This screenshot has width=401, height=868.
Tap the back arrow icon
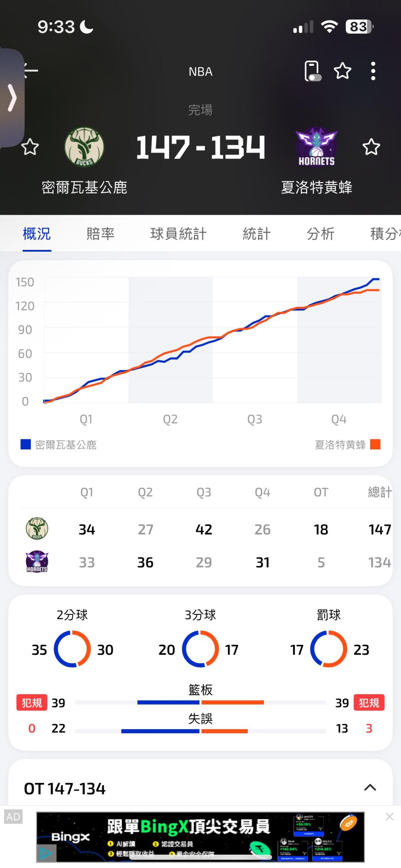pos(31,71)
